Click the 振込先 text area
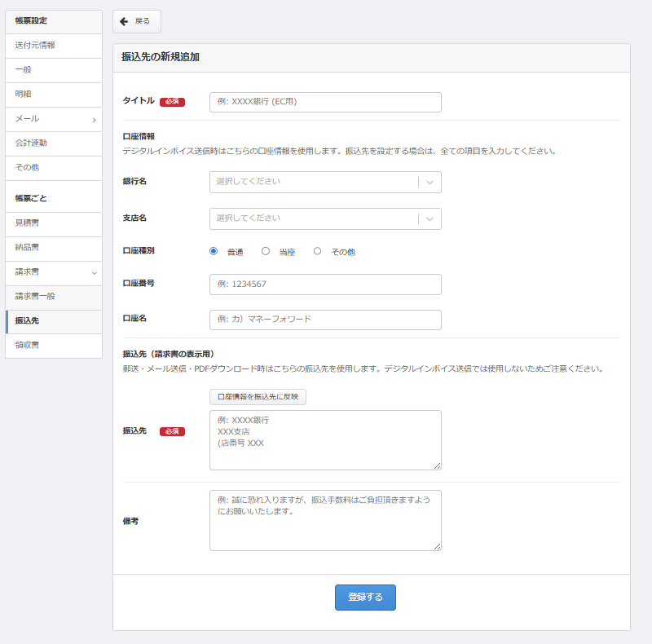The width and height of the screenshot is (652, 644). 325,440
